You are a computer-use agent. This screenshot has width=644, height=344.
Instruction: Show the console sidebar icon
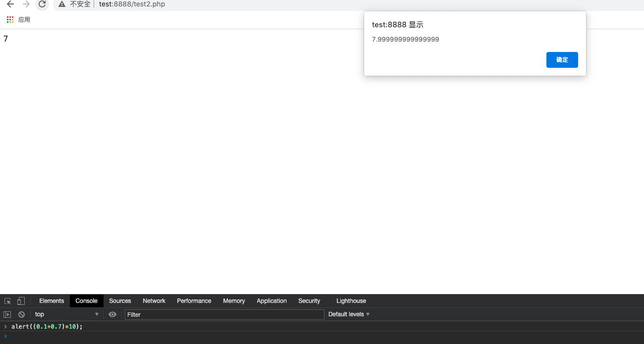coord(7,314)
